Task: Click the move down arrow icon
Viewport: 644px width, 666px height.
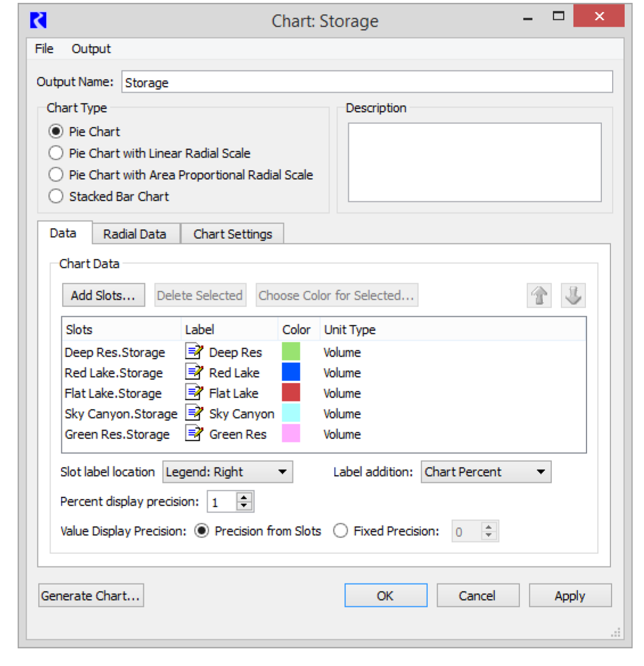Action: 573,296
